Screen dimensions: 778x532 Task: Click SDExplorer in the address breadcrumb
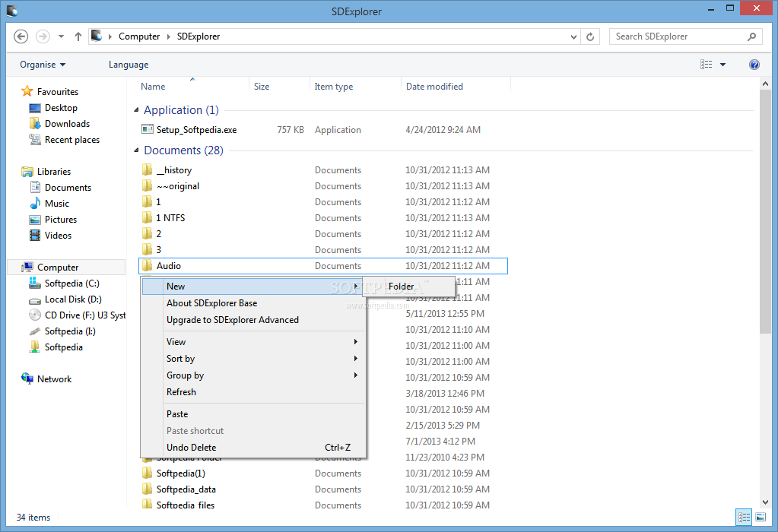[198, 36]
